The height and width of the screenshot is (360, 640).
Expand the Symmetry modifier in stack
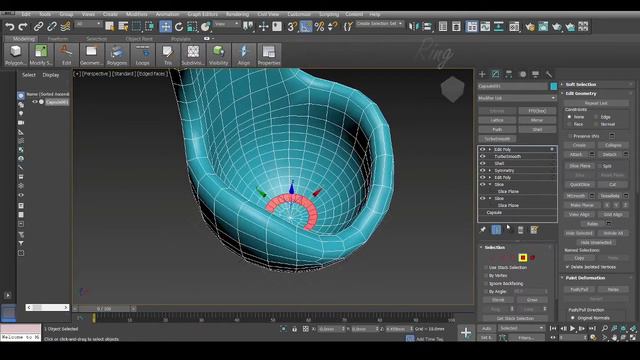pyautogui.click(x=490, y=170)
